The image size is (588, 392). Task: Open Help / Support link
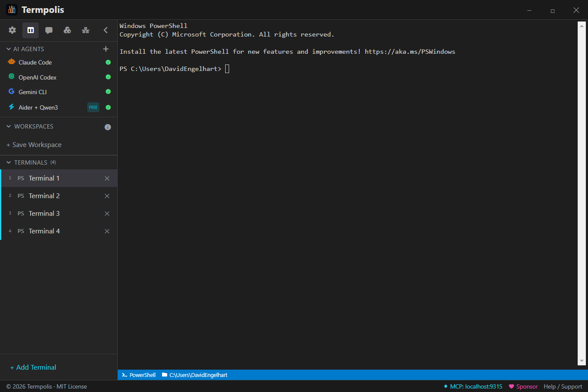click(x=563, y=386)
